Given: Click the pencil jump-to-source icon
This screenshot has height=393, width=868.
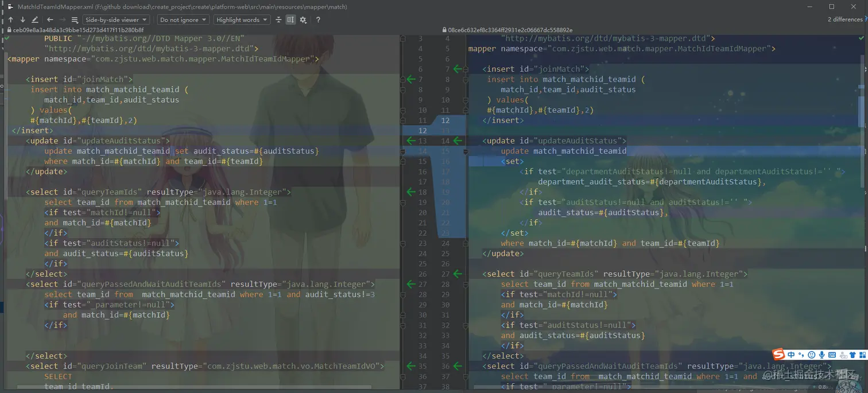Looking at the screenshot, I should [35, 20].
